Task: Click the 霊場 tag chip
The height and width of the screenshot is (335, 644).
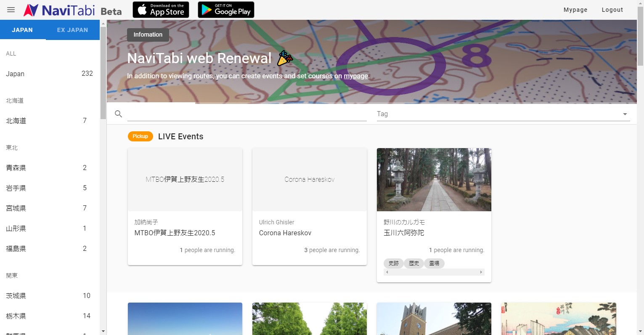Action: tap(434, 263)
